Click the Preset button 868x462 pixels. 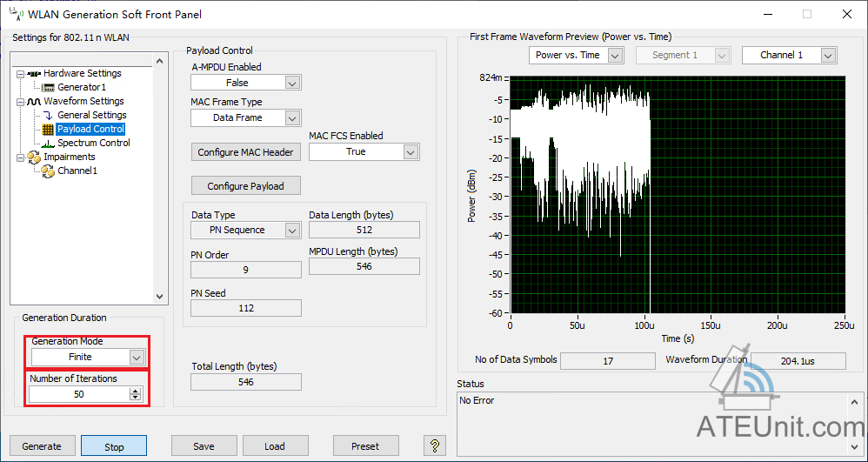pos(365,446)
